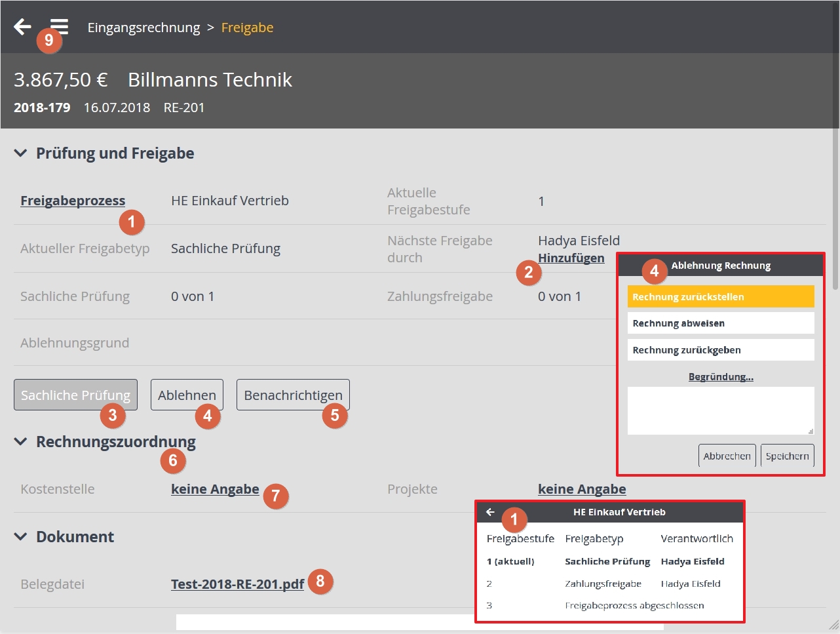Click into the Begründung text area
The width and height of the screenshot is (840, 634).
[x=721, y=410]
